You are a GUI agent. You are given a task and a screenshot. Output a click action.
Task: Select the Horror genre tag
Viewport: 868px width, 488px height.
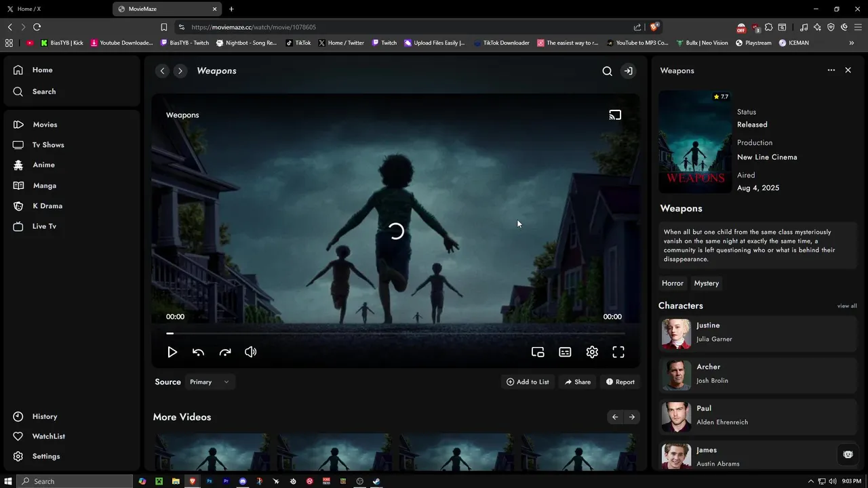coord(673,283)
